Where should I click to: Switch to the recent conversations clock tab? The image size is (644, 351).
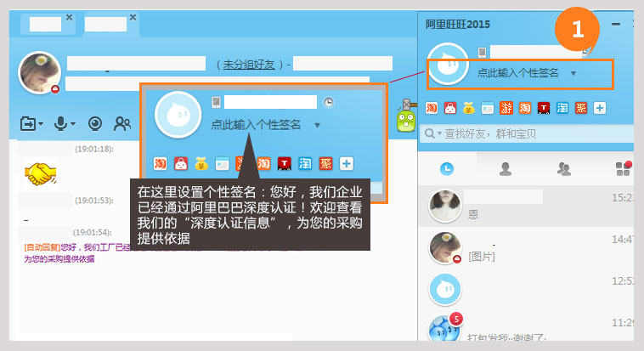click(x=447, y=169)
